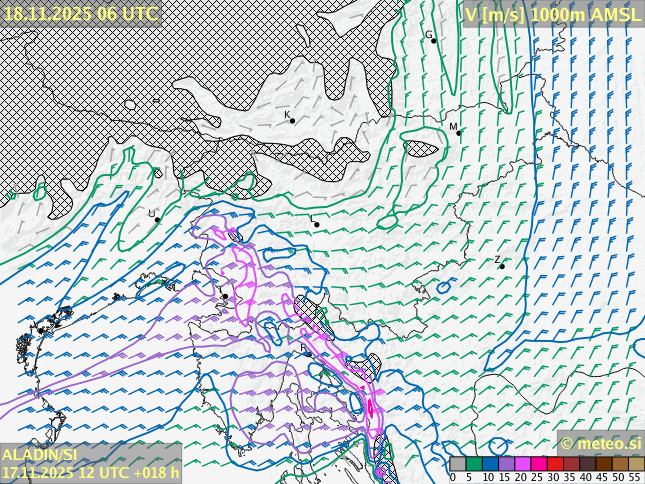Click the unlabeled coastal city dot

click(x=225, y=296)
